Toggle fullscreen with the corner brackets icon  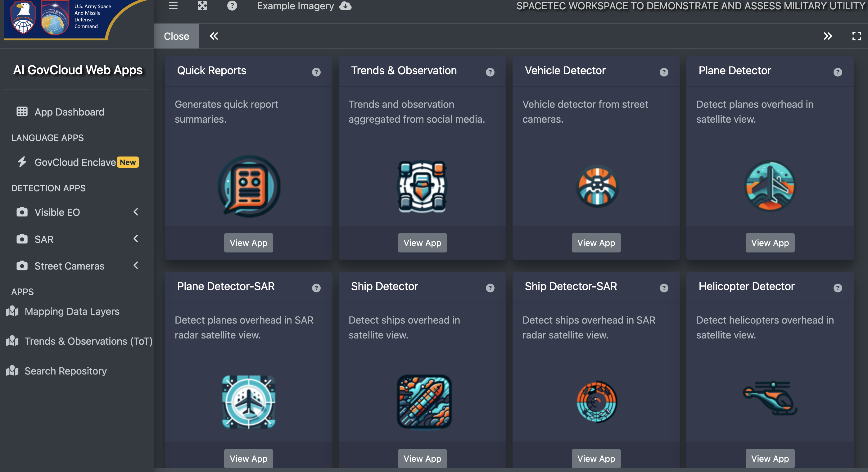pyautogui.click(x=857, y=36)
